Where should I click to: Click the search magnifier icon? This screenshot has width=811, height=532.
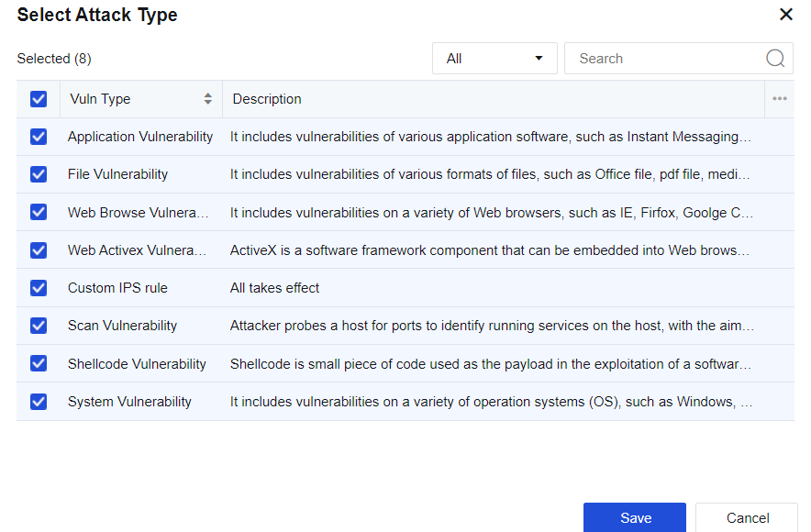[775, 59]
